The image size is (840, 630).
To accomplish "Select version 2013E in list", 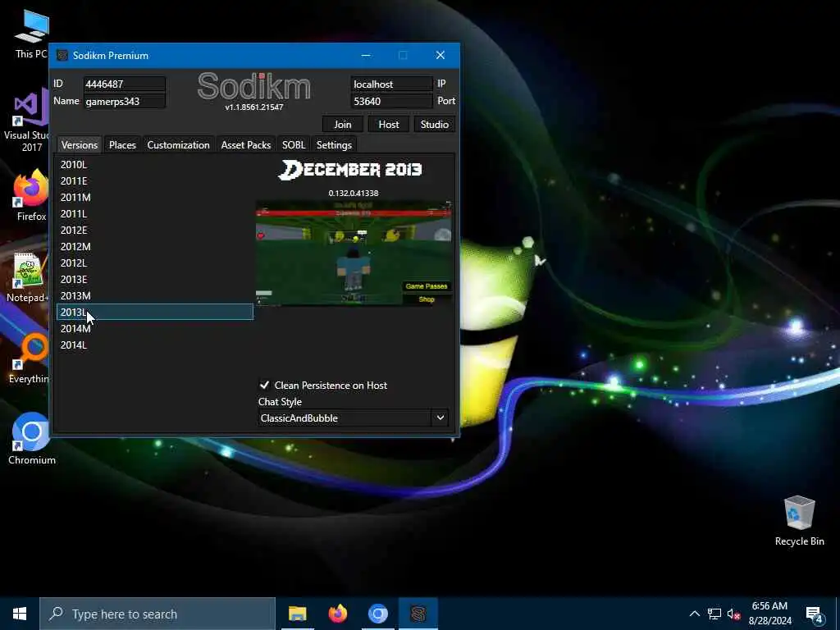I will [x=155, y=279].
